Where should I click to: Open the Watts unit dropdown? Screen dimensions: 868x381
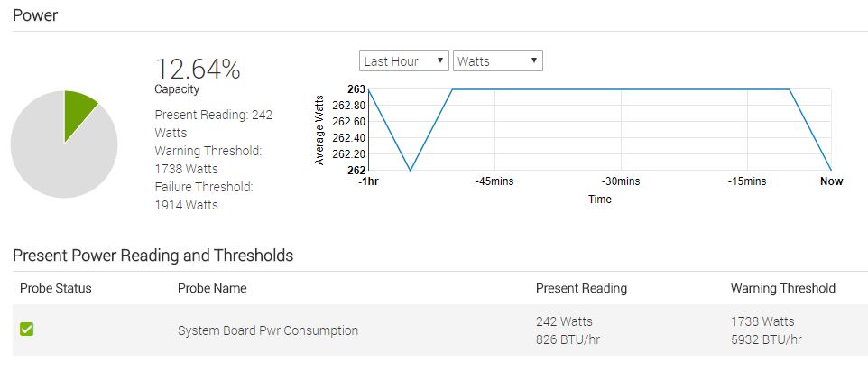(497, 61)
